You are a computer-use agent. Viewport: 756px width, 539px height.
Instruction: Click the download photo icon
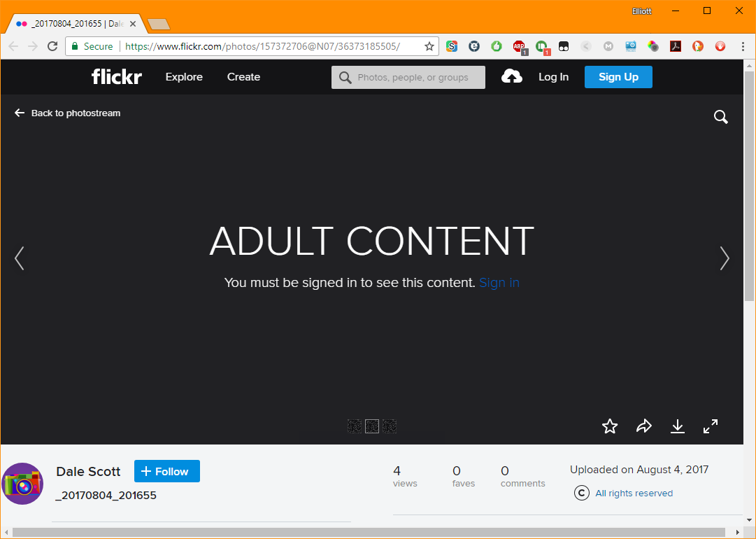tap(677, 426)
